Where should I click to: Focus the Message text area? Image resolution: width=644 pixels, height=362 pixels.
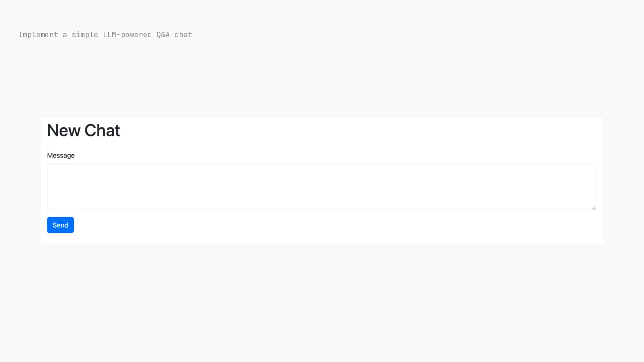[x=321, y=187]
